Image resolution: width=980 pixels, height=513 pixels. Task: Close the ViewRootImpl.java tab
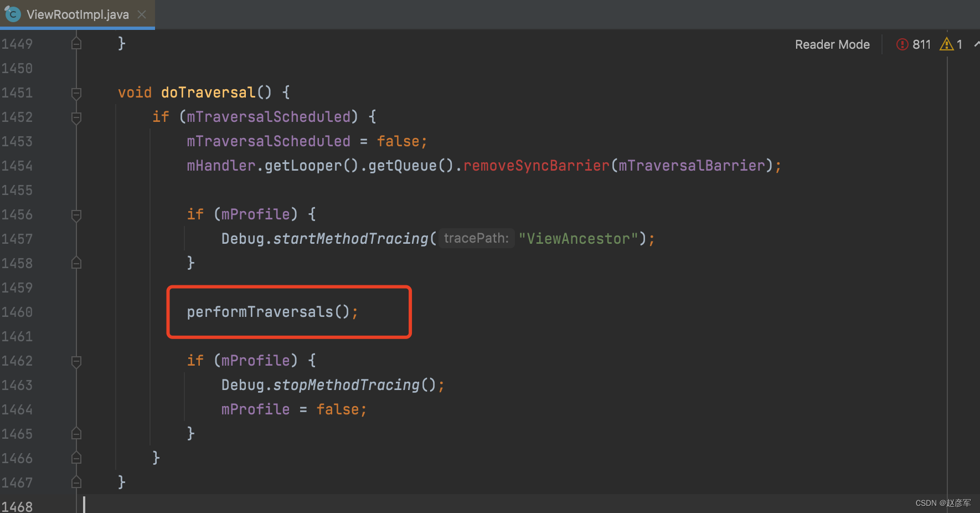click(x=142, y=14)
